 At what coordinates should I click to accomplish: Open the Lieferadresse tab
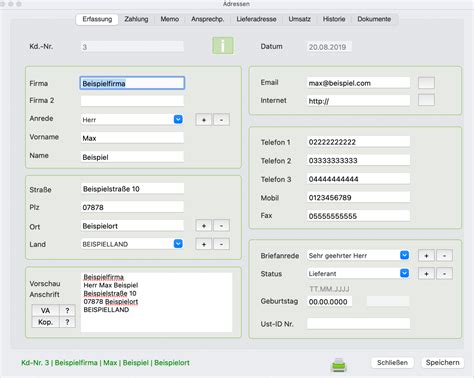click(x=256, y=19)
